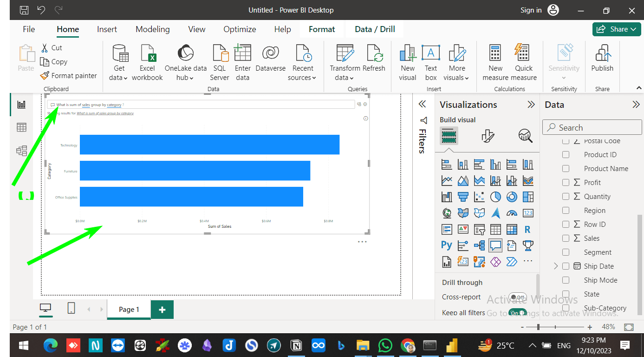This screenshot has height=357, width=644.
Task: Switch to Report view in sidebar
Action: [x=21, y=104]
